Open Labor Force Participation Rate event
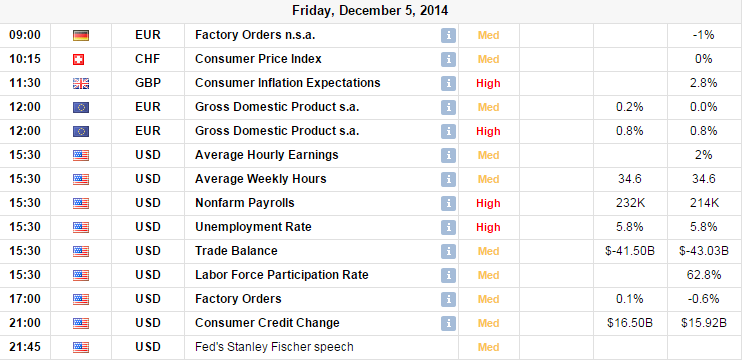Viewport: 742px width, 360px height. pyautogui.click(x=282, y=275)
